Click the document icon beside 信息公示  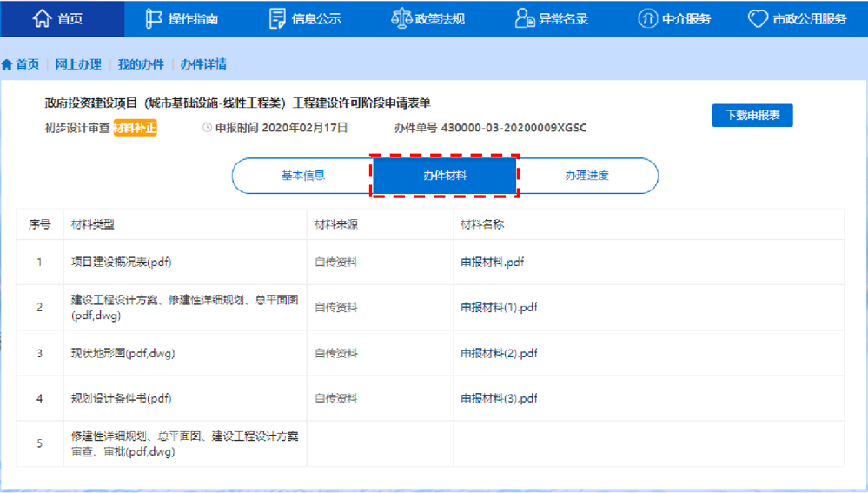coord(277,18)
